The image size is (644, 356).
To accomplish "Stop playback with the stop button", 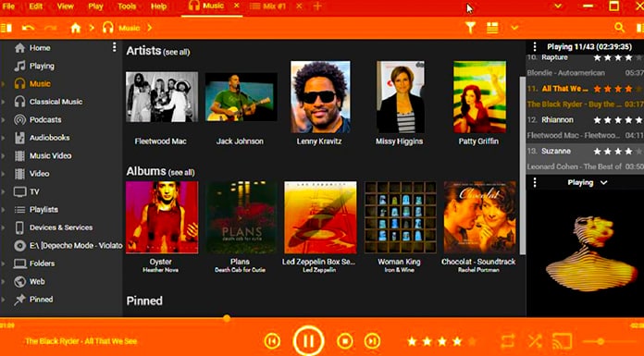I will click(x=344, y=341).
